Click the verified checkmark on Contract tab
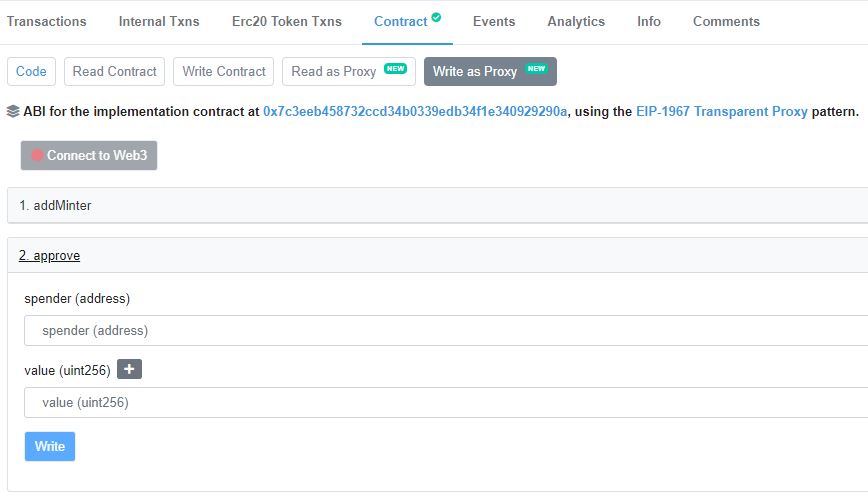 pyautogui.click(x=436, y=17)
